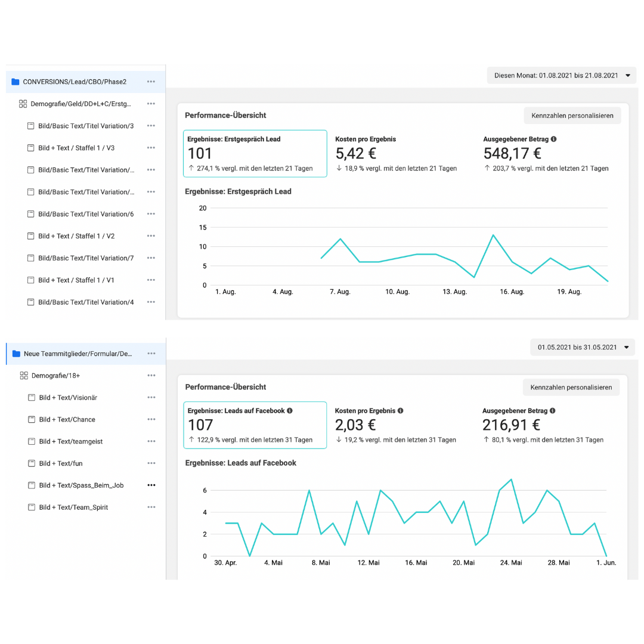Select the CONVERSIONS/Lead/CBO/Phase2 campaign
Image resolution: width=644 pixels, height=644 pixels.
[75, 82]
